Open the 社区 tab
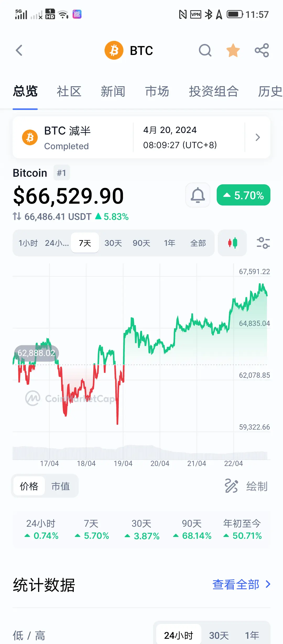 [x=69, y=91]
